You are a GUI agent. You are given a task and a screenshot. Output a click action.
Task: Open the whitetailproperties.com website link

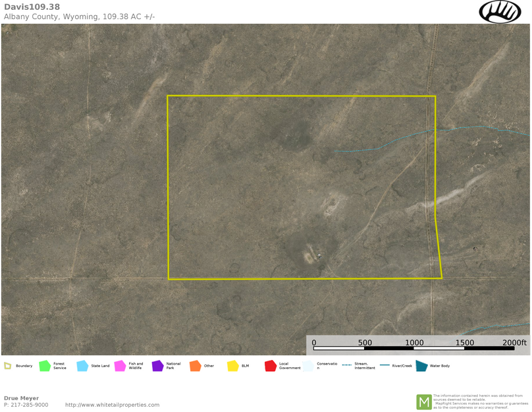[x=112, y=405]
